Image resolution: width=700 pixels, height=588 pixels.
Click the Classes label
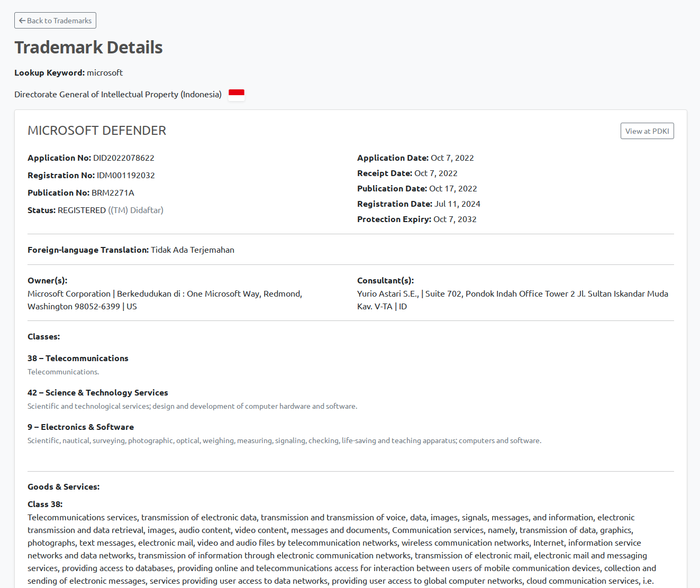(43, 337)
